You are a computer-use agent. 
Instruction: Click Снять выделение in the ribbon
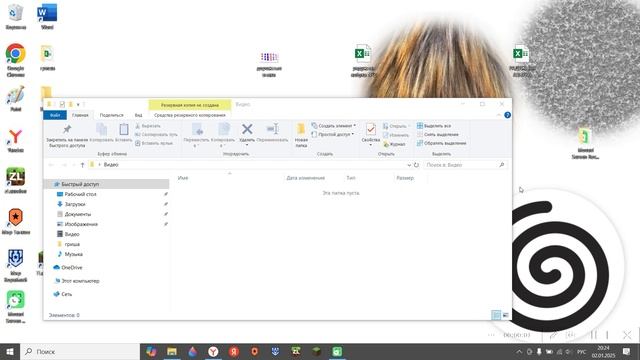pyautogui.click(x=438, y=135)
